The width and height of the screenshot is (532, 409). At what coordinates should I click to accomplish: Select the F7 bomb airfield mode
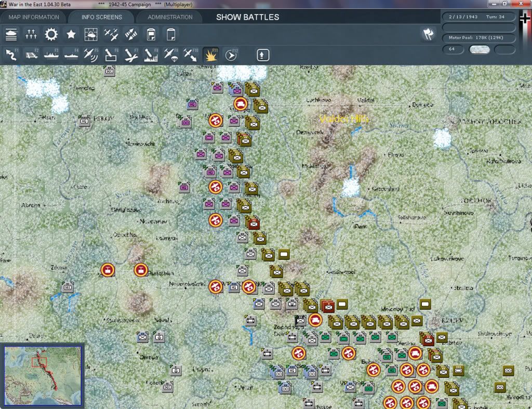point(131,55)
